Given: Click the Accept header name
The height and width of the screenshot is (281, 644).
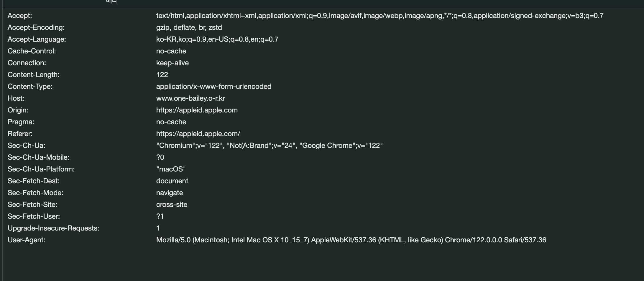Looking at the screenshot, I should pos(20,16).
